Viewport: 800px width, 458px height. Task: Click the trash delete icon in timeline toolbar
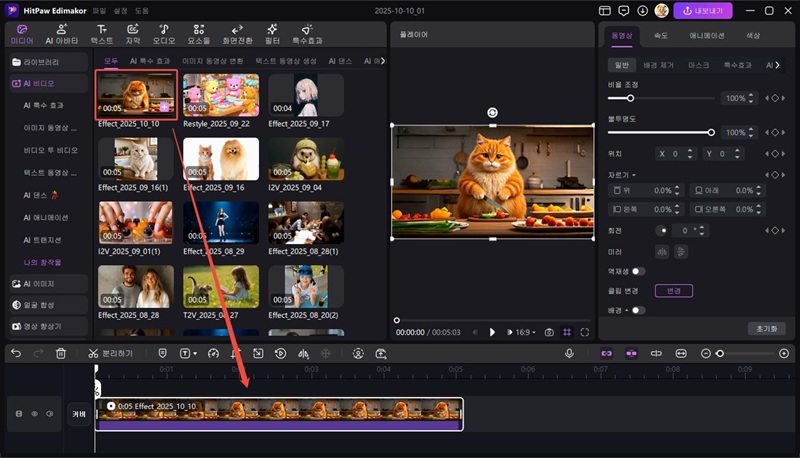pyautogui.click(x=61, y=353)
